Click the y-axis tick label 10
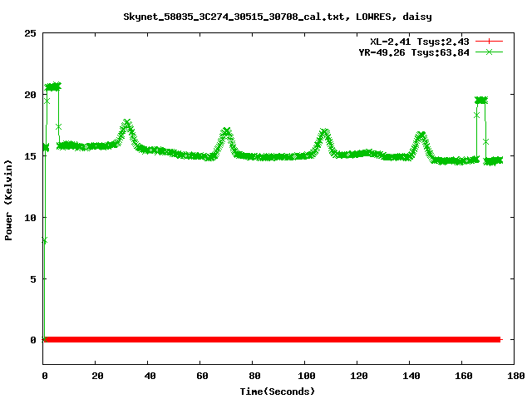 coord(30,218)
